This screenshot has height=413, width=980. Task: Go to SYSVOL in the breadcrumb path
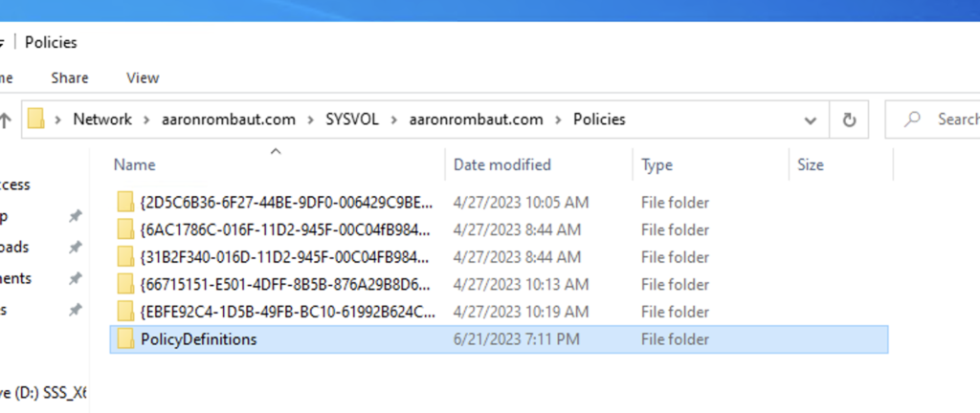(353, 120)
